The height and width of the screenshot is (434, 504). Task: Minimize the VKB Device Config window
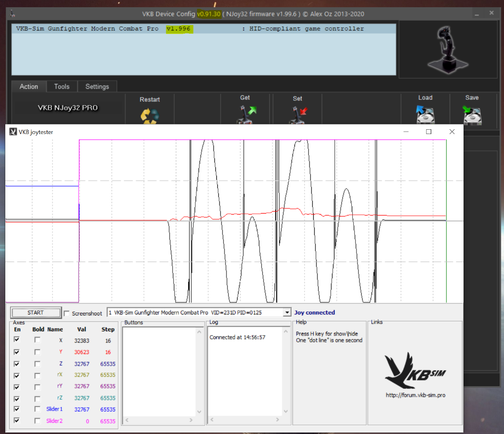coord(477,14)
